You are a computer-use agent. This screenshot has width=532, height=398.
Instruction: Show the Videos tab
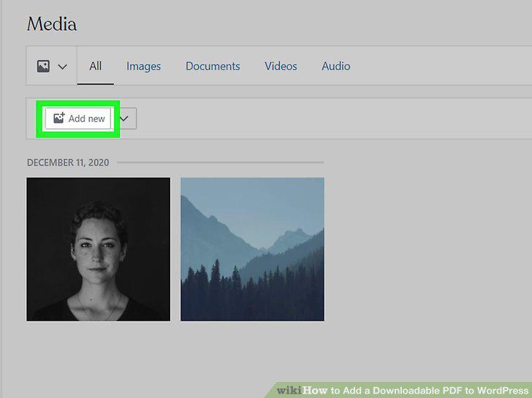[281, 66]
